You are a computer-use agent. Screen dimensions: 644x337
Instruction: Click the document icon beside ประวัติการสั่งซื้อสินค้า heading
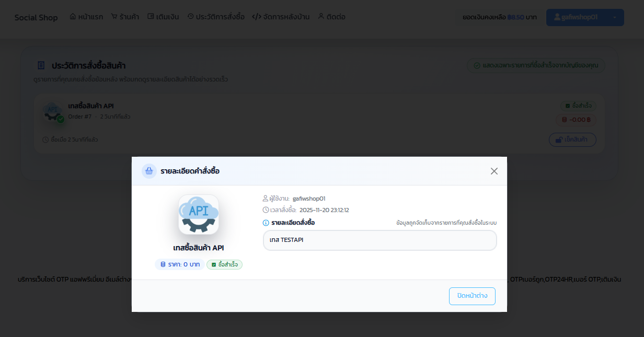(41, 66)
